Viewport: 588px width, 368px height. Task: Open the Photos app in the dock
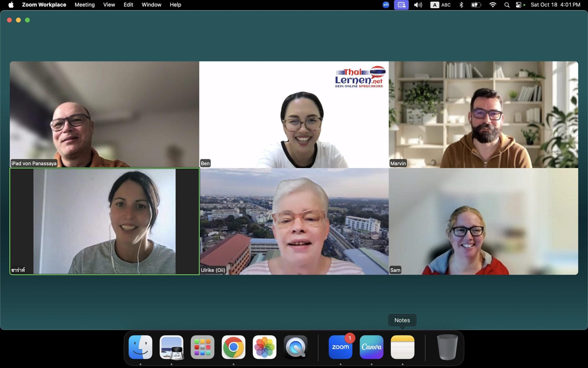coord(264,347)
